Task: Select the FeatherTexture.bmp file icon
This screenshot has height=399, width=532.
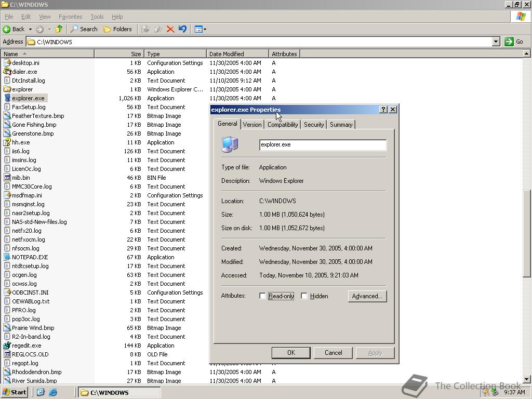Action: pyautogui.click(x=7, y=116)
